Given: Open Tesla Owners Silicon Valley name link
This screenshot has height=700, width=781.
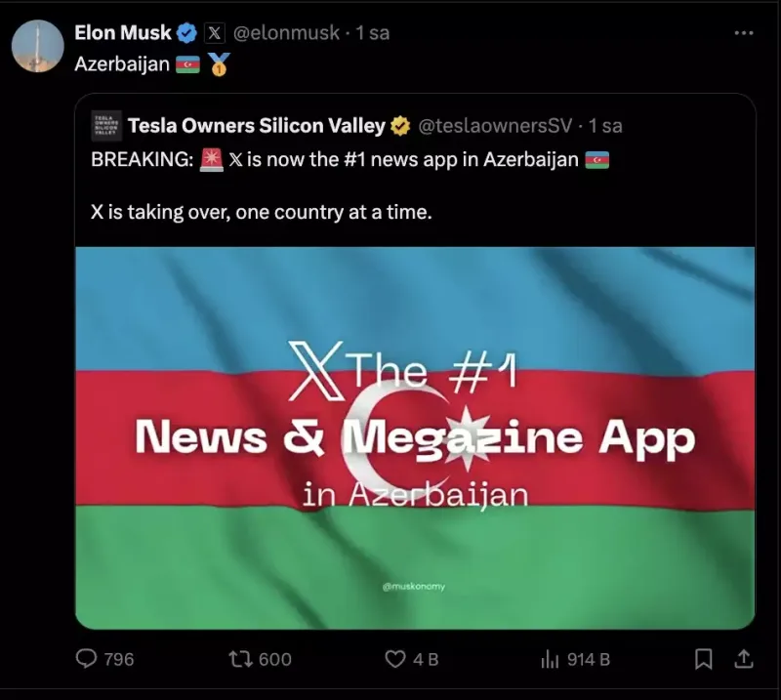Looking at the screenshot, I should (x=257, y=126).
